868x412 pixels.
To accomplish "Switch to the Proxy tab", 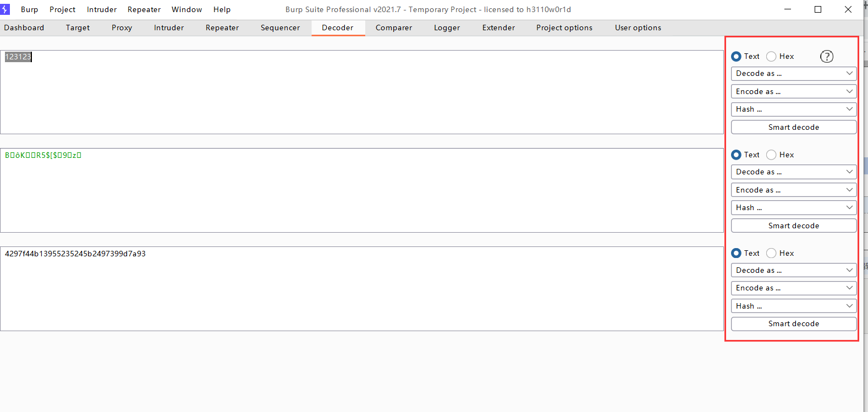I will coord(122,28).
